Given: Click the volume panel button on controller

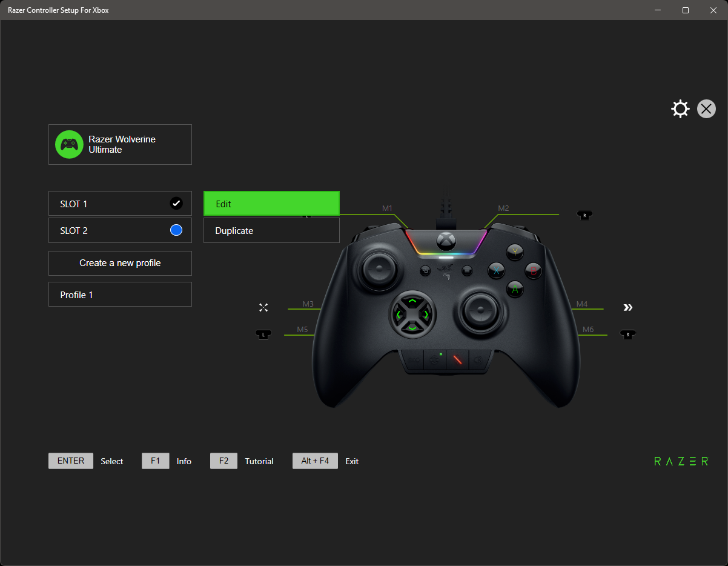Looking at the screenshot, I should 479,360.
